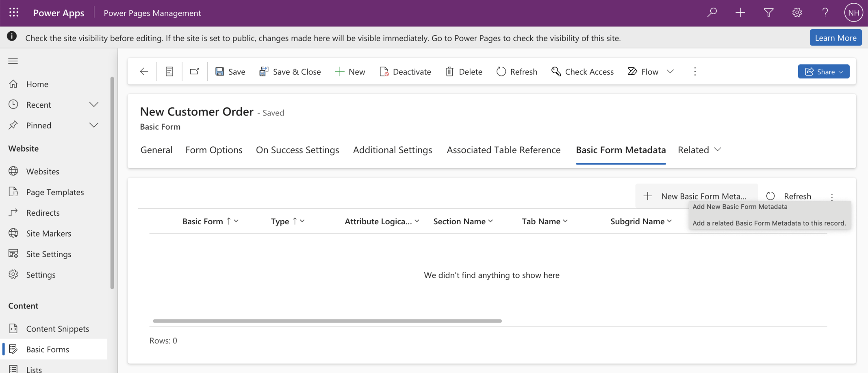This screenshot has width=868, height=373.
Task: Open the settings gear in header
Action: coord(797,13)
